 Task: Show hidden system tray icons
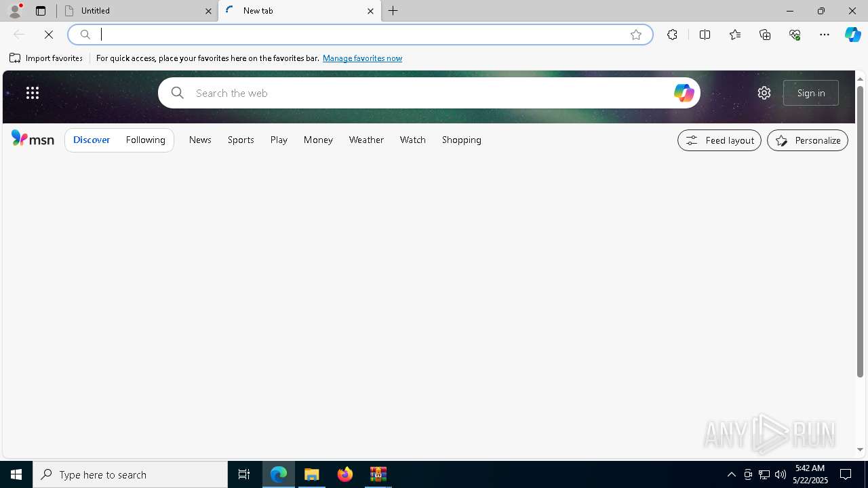(731, 474)
